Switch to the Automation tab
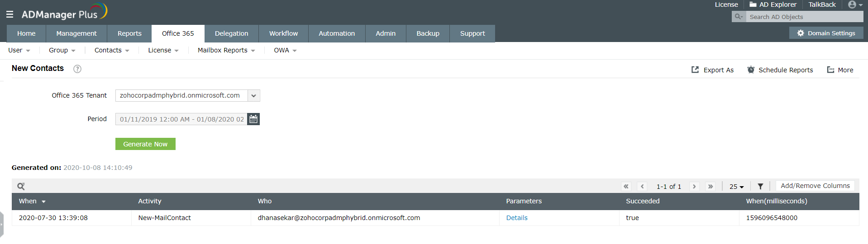Image resolution: width=868 pixels, height=244 pixels. [337, 33]
